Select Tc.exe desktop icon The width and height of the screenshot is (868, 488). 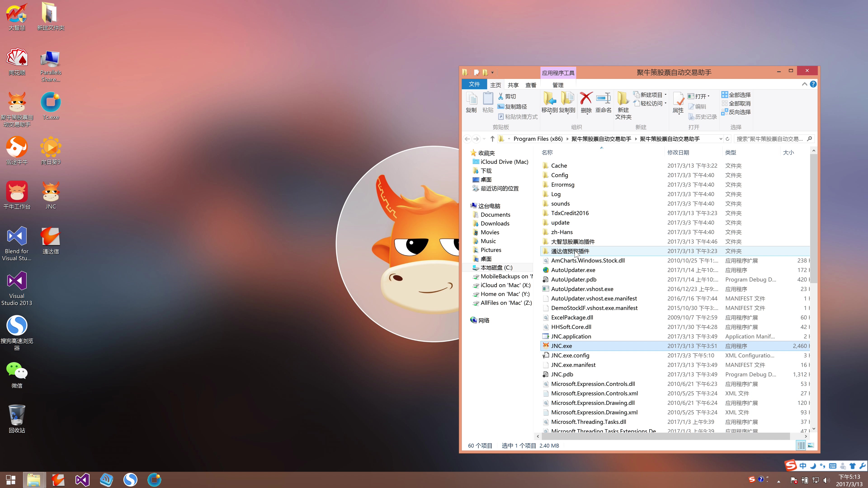click(51, 106)
